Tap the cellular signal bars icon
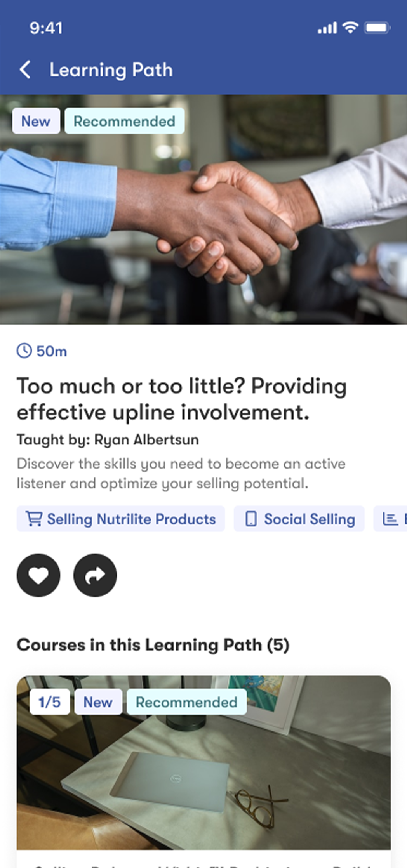407x868 pixels. click(327, 28)
